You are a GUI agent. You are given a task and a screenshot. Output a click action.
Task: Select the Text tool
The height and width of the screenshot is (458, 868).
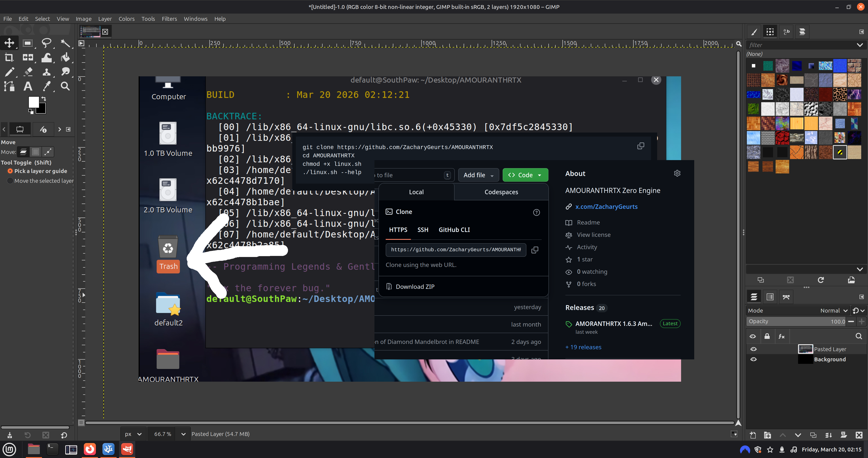point(28,86)
